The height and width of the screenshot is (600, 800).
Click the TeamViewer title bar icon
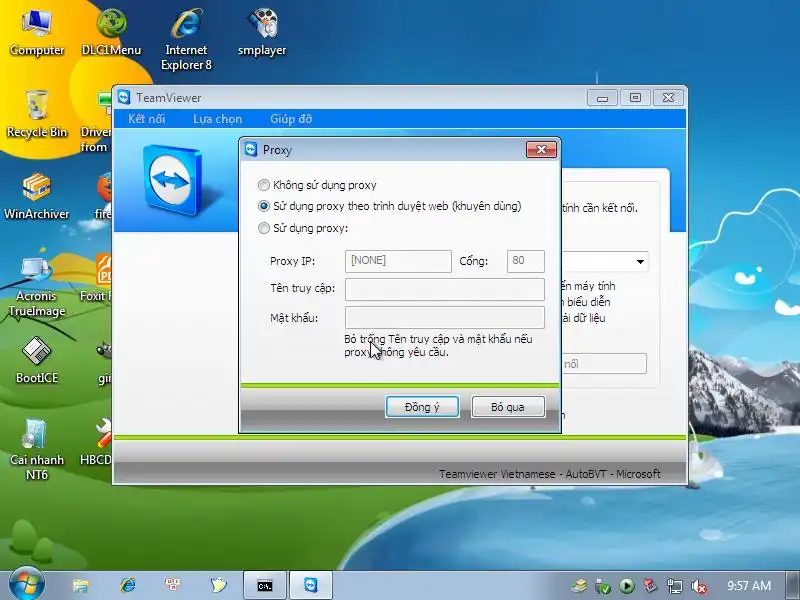[x=124, y=97]
